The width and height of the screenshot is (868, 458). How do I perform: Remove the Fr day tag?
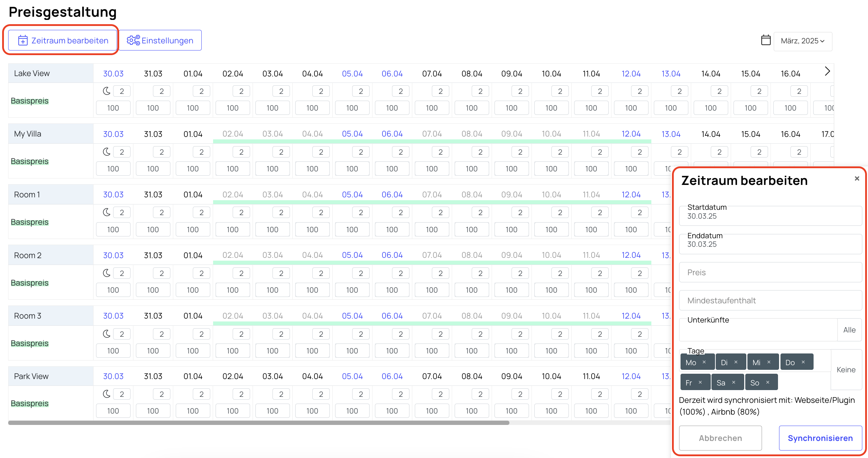pos(700,382)
